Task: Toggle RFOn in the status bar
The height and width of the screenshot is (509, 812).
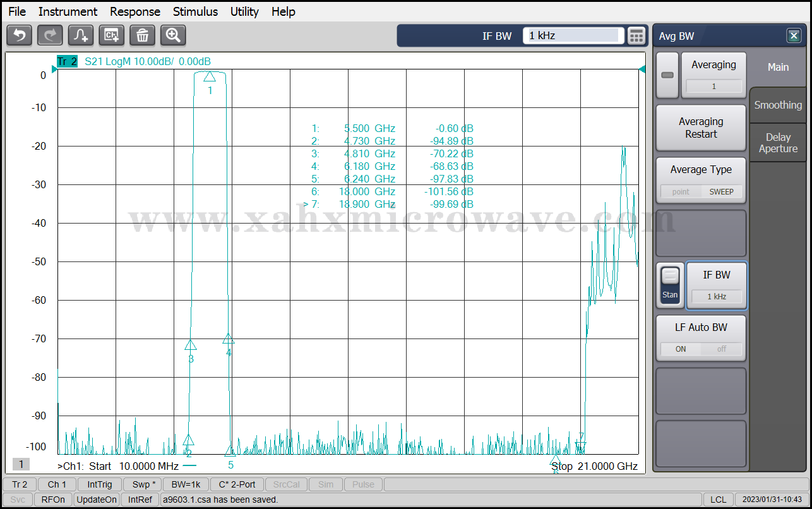Action: pyautogui.click(x=53, y=500)
